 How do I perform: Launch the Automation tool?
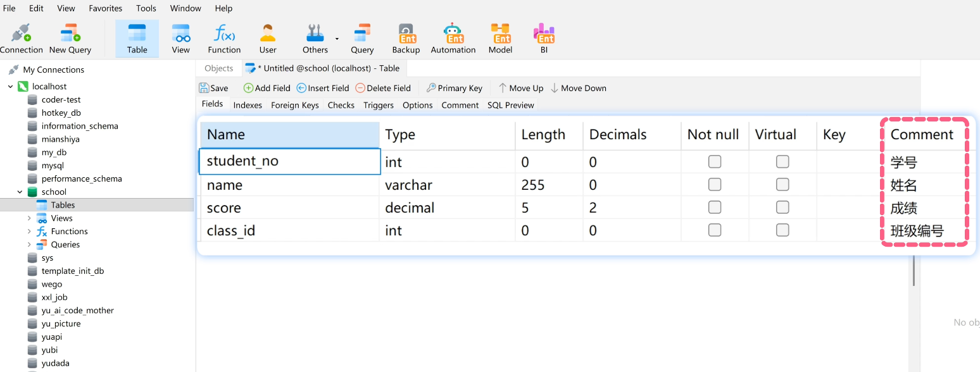pyautogui.click(x=453, y=38)
